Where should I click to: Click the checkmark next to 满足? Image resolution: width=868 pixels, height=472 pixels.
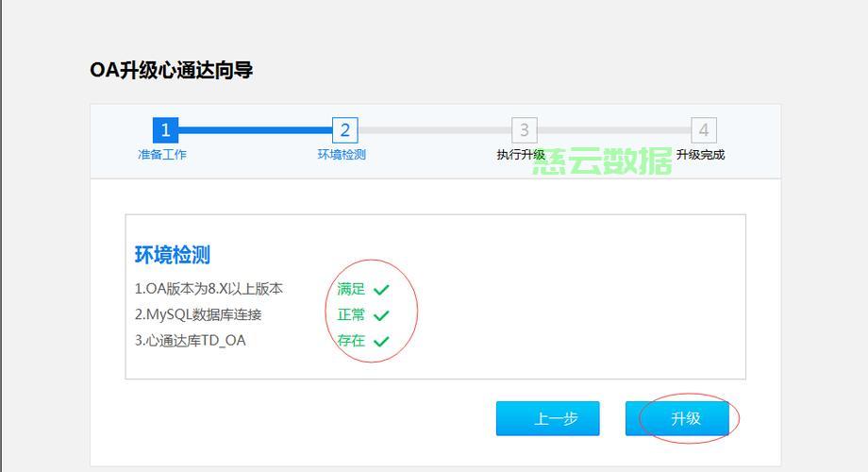click(381, 289)
